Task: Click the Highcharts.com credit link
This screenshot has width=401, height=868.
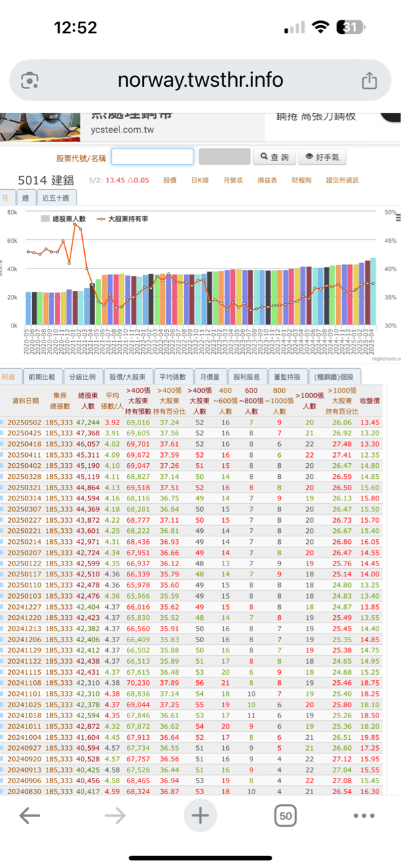Action: pos(386,359)
